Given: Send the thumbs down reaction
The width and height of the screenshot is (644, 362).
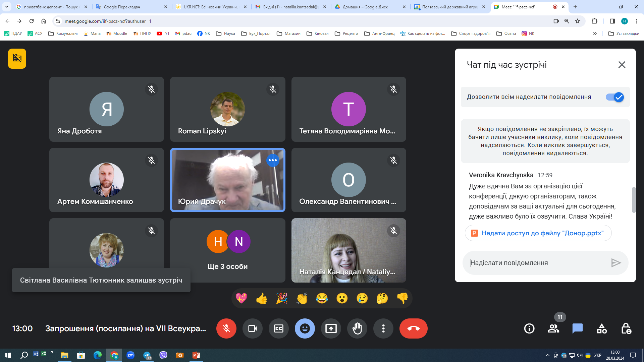Looking at the screenshot, I should [402, 298].
